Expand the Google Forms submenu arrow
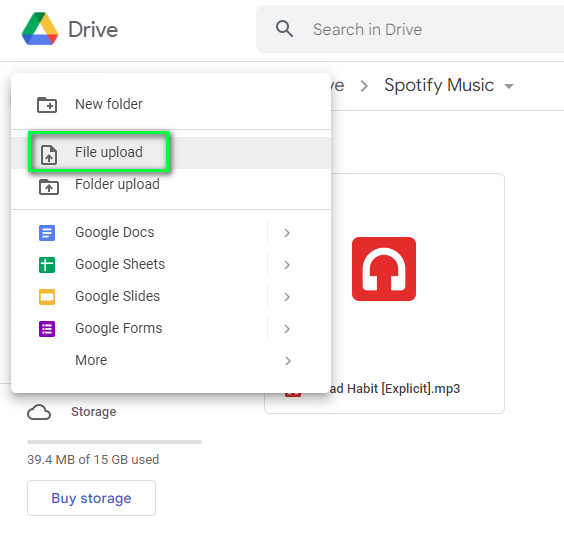The width and height of the screenshot is (564, 544). click(287, 329)
